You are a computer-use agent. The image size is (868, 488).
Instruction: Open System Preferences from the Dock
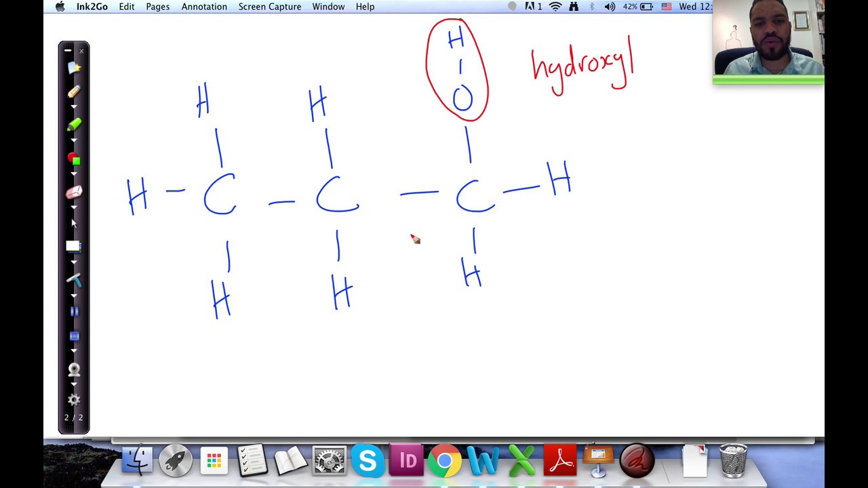tap(329, 461)
